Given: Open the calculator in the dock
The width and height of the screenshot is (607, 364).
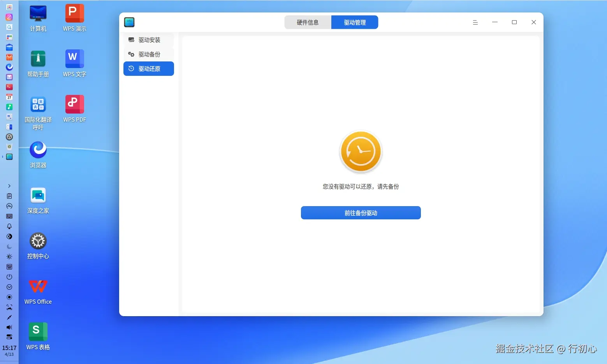Looking at the screenshot, I should (x=9, y=127).
